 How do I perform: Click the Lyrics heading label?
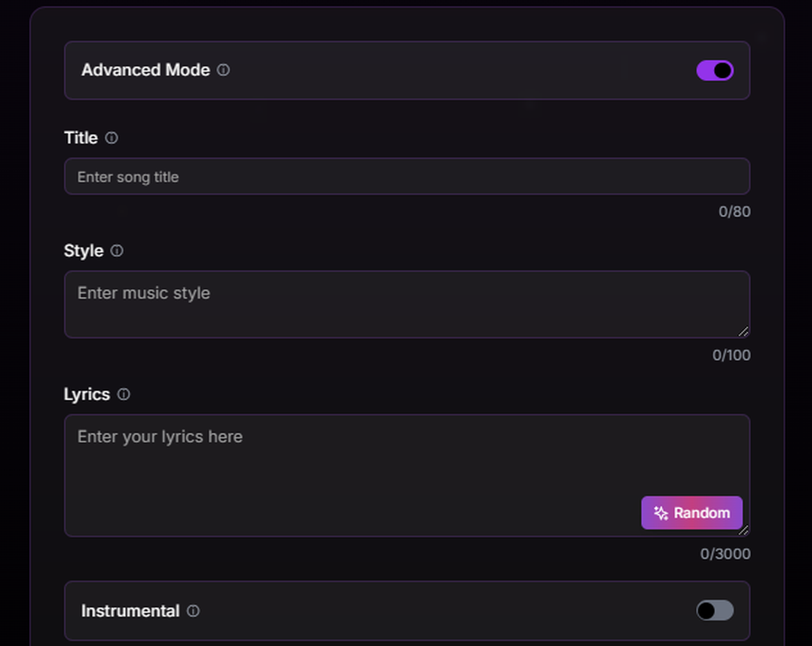click(87, 394)
